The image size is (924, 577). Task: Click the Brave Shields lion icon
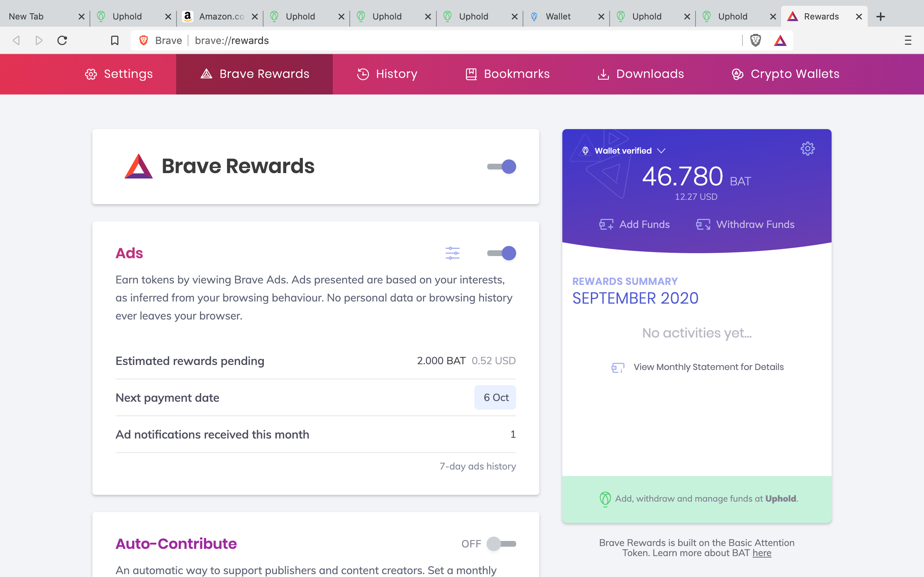pyautogui.click(x=755, y=40)
